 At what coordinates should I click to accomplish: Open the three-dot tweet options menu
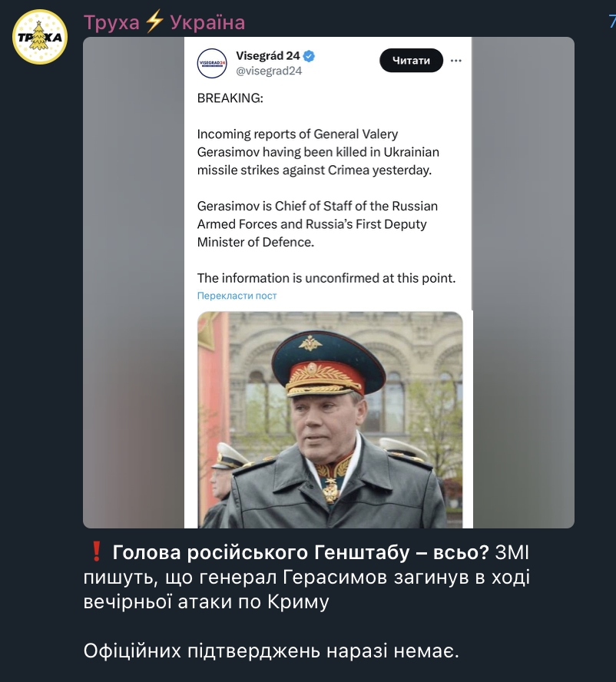[x=456, y=61]
